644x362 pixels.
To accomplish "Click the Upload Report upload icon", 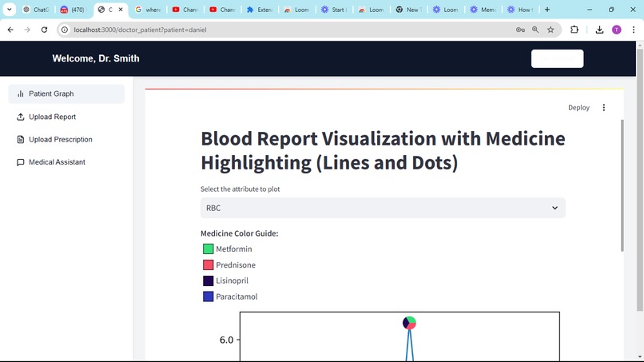I will 21,117.
